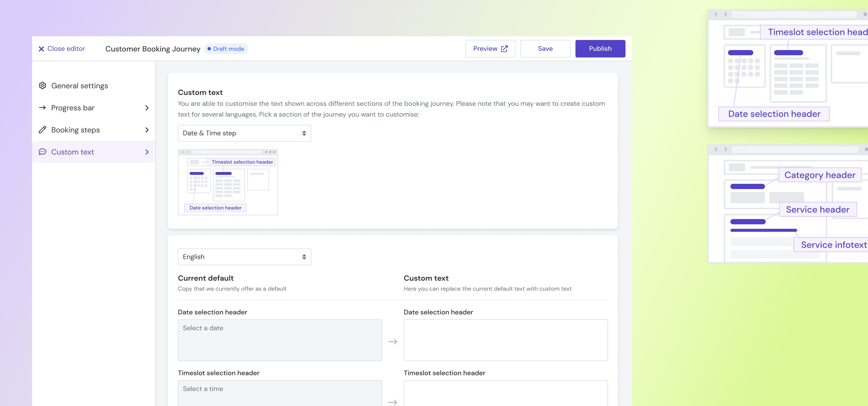Click the Draft mode status badge
Viewport: 868px width, 406px height.
(226, 49)
